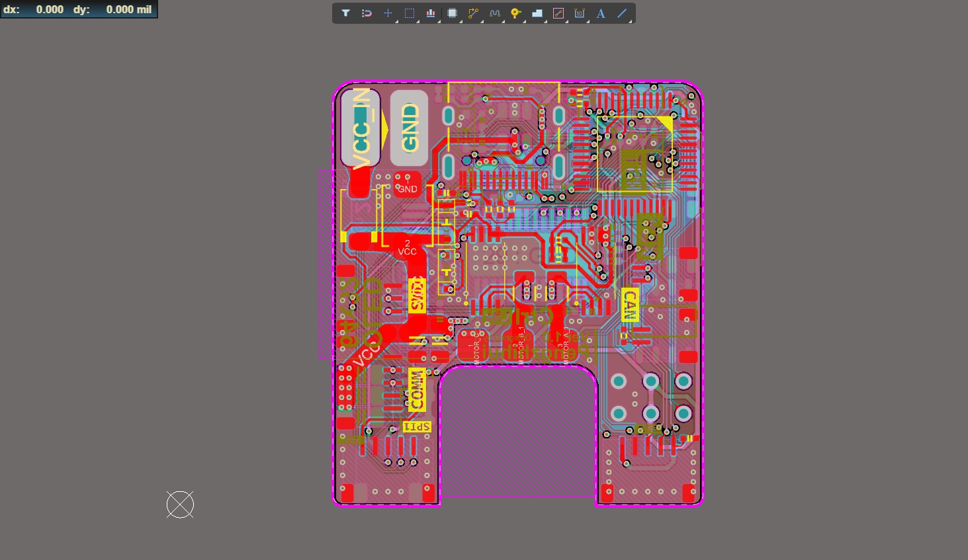Click the magnet Snapping options icon
Screen dimensions: 968x560
coord(367,13)
